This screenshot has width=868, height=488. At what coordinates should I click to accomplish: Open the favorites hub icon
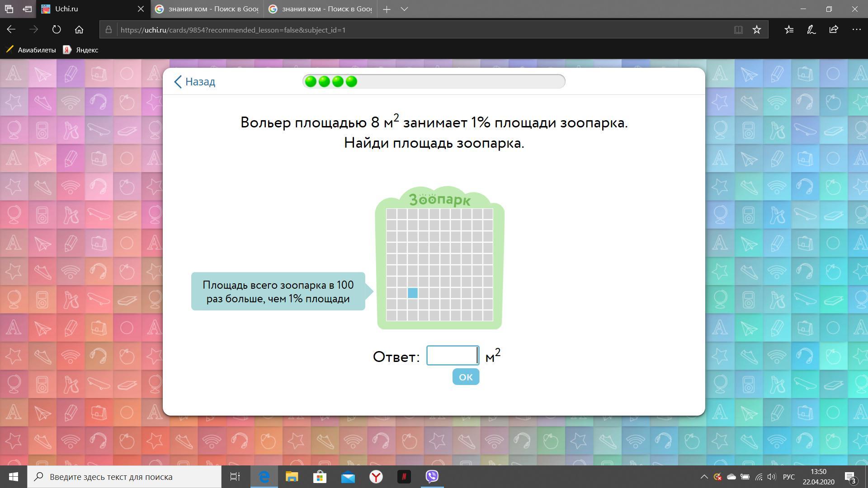[x=789, y=30]
